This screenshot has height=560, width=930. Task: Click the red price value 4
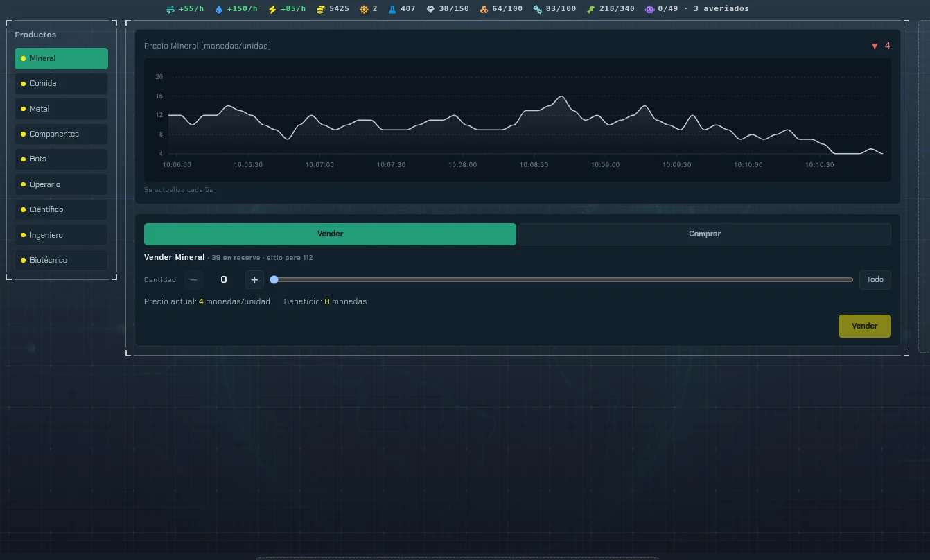coord(888,46)
